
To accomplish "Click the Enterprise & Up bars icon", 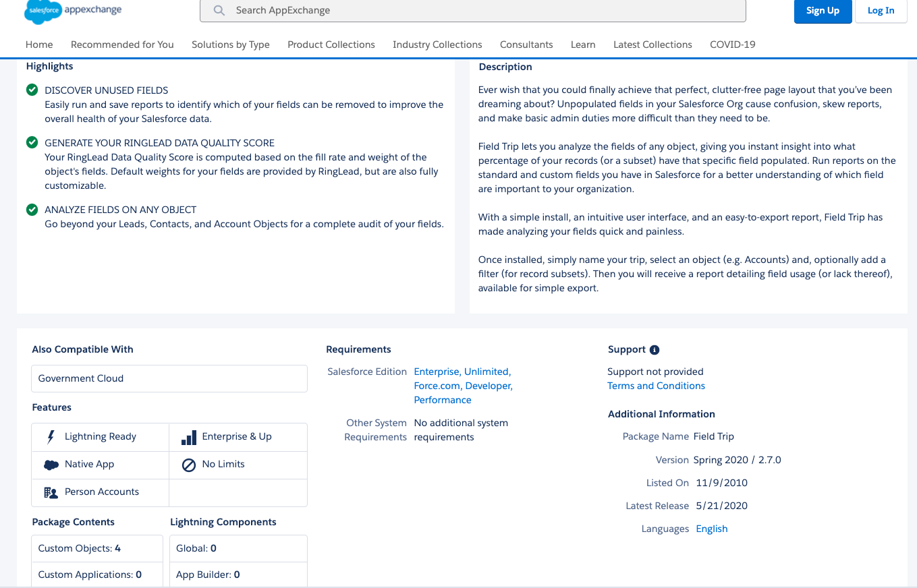I will (189, 438).
